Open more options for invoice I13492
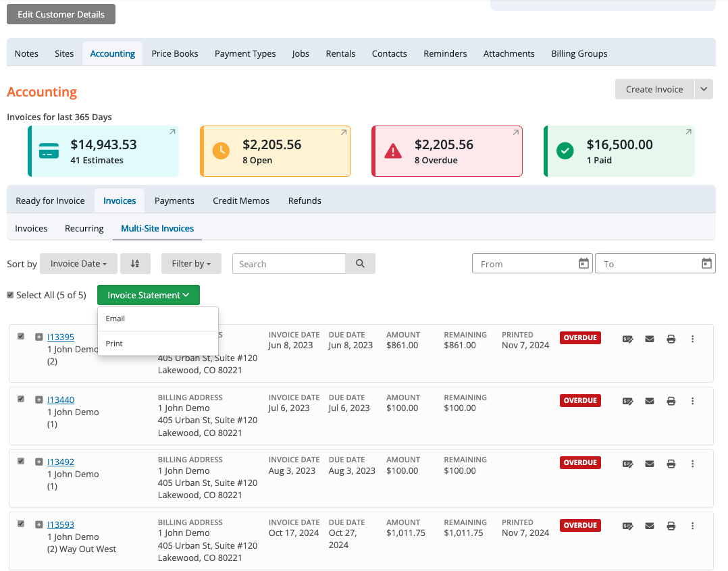The width and height of the screenshot is (728, 571). (x=692, y=464)
